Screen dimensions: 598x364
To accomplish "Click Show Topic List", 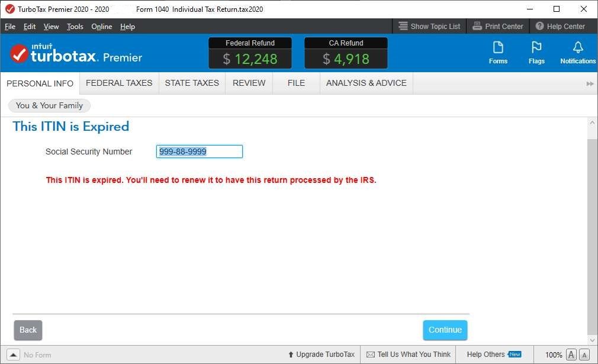I will pos(429,26).
